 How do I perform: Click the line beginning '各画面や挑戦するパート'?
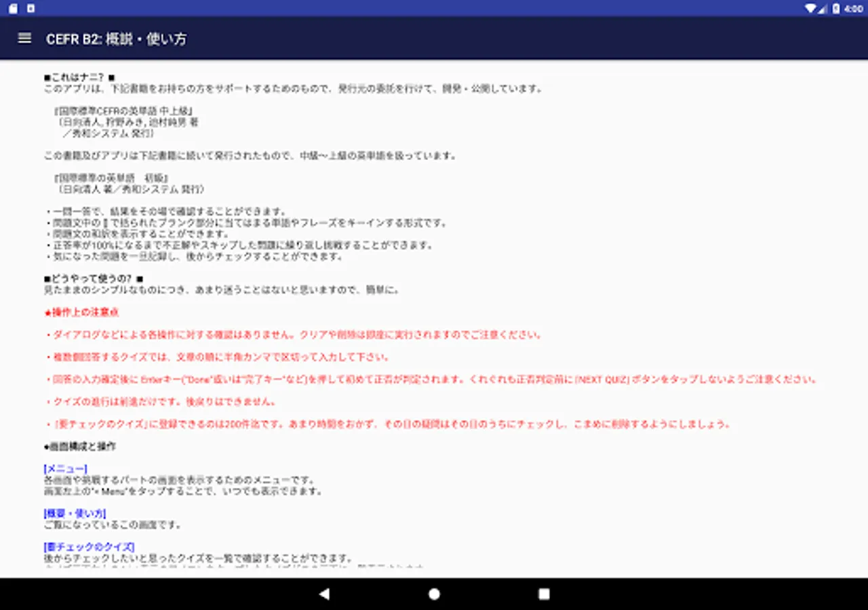pos(180,480)
